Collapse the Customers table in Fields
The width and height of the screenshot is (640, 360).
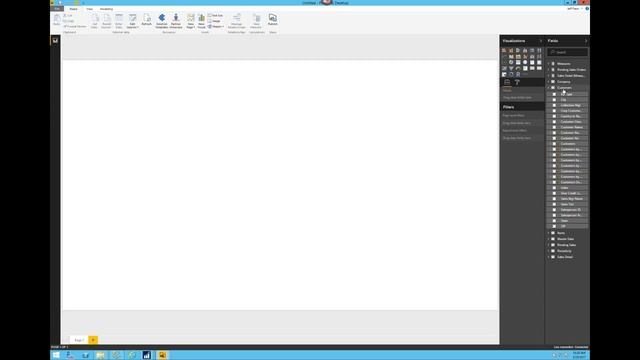coord(549,88)
